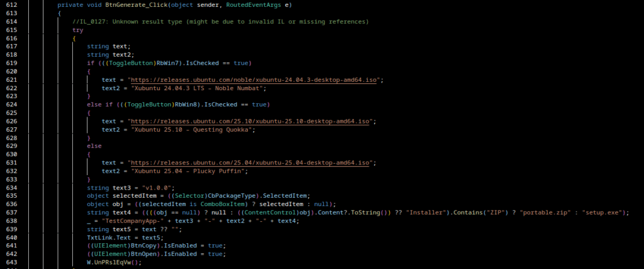Click line number 612 in the gutter

click(11, 5)
